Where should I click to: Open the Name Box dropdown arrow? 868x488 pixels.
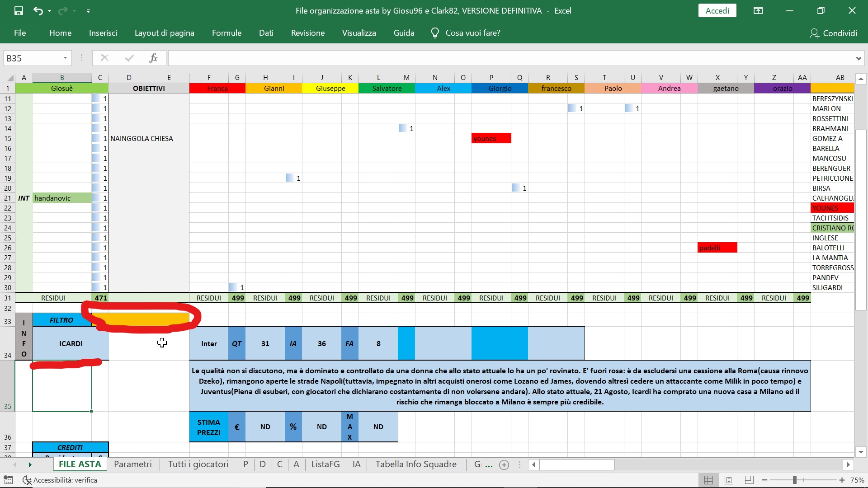pos(65,58)
